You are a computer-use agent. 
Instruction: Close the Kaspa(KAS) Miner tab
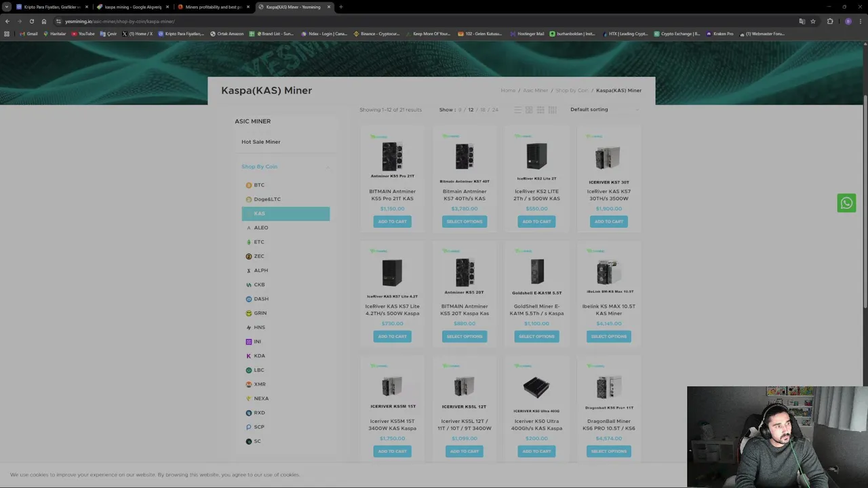tap(329, 7)
